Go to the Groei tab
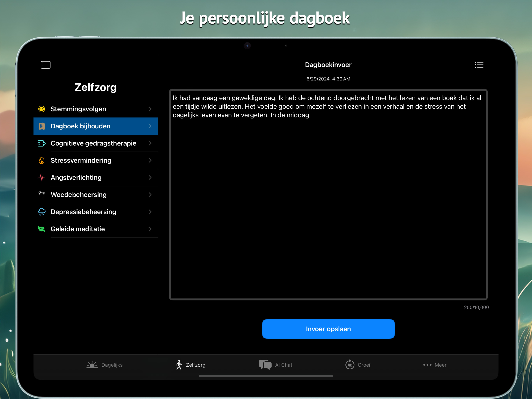Image resolution: width=532 pixels, height=399 pixels. [x=358, y=365]
